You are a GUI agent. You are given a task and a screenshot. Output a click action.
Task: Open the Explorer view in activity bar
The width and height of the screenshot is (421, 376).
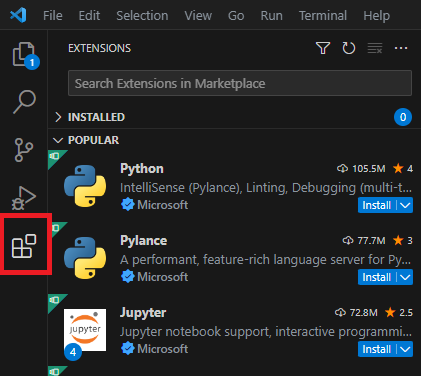pos(23,54)
